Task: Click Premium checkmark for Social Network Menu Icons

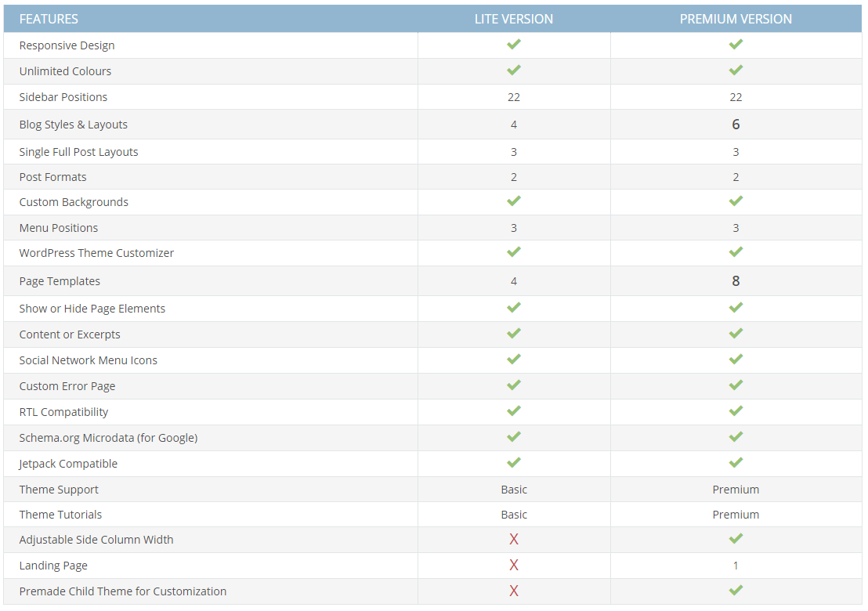Action: coord(736,360)
